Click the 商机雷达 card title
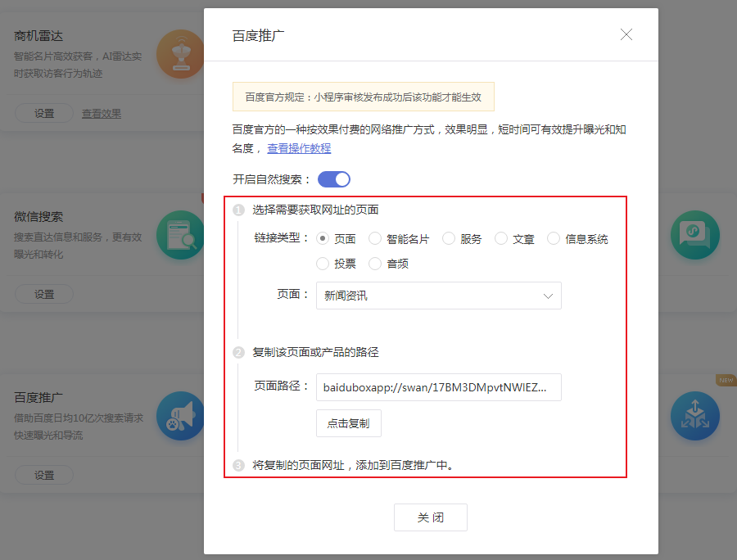 38,36
